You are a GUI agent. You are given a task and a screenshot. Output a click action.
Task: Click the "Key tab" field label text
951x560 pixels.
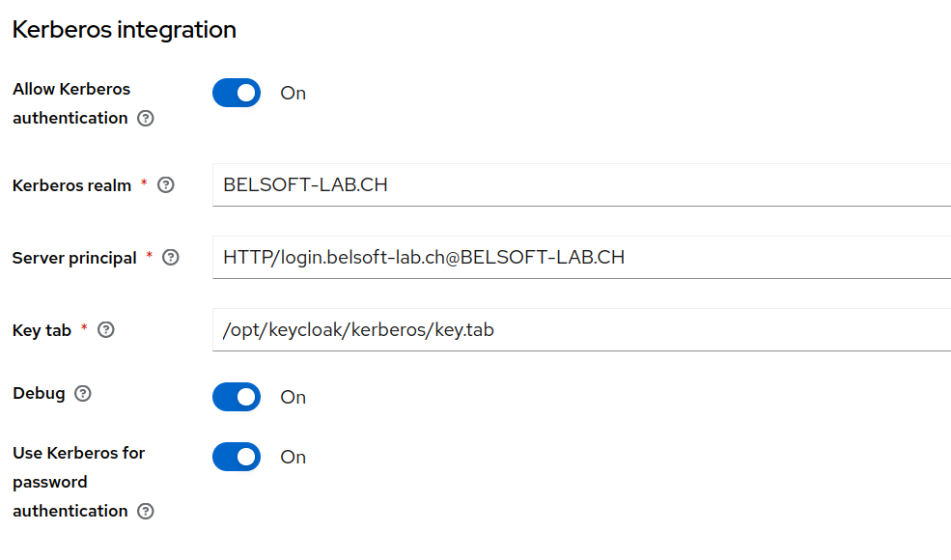coord(42,330)
